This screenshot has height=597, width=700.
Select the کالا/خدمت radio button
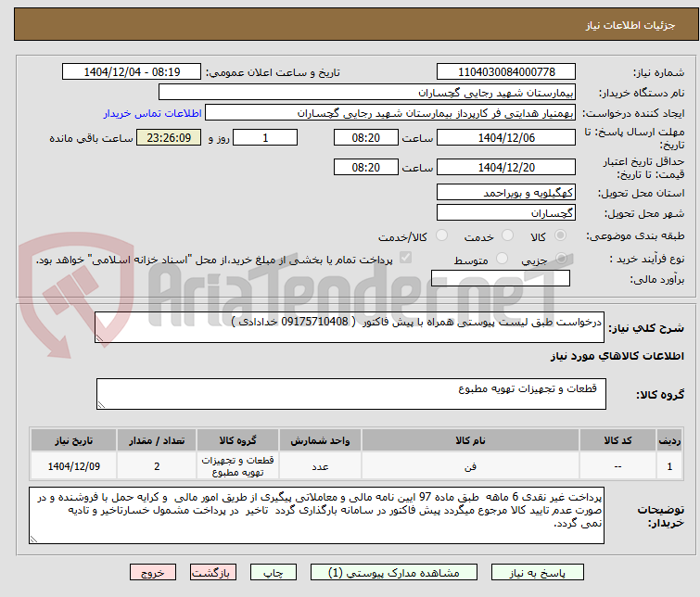(441, 235)
